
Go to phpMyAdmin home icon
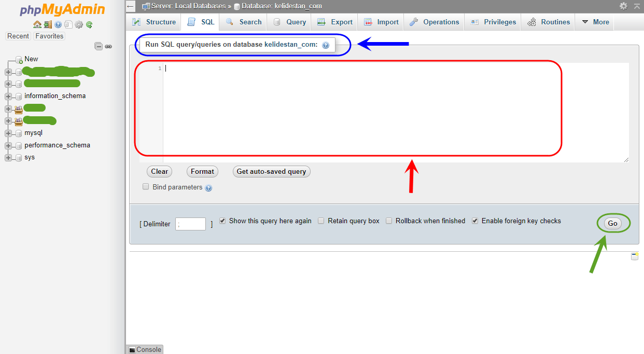pyautogui.click(x=37, y=24)
